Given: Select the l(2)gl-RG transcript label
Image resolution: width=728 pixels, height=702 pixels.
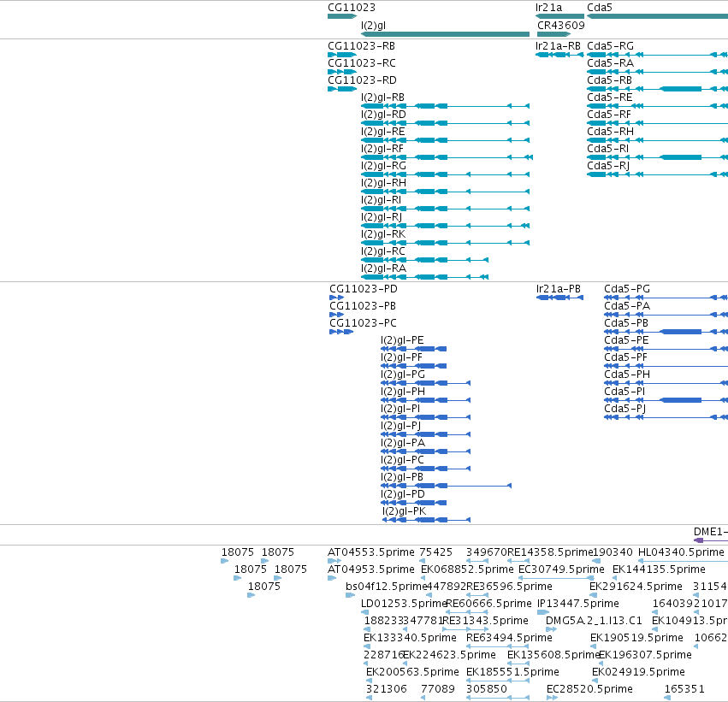Looking at the screenshot, I should 383,166.
